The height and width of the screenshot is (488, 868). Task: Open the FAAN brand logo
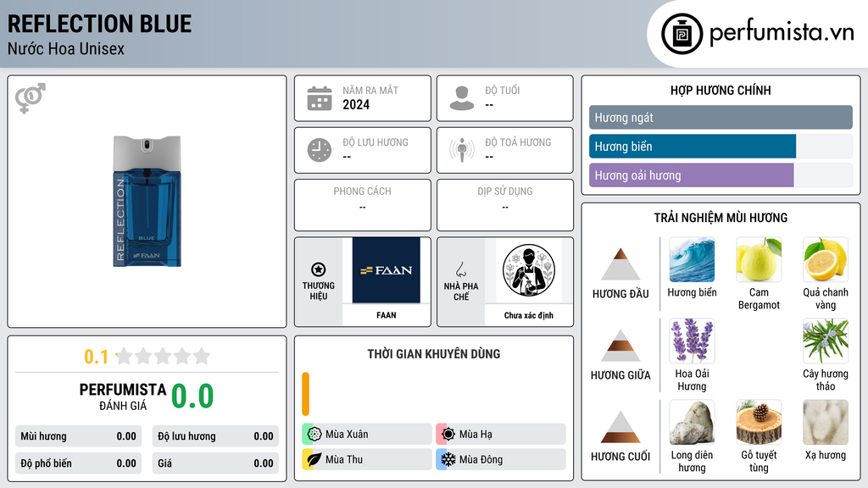tap(387, 270)
